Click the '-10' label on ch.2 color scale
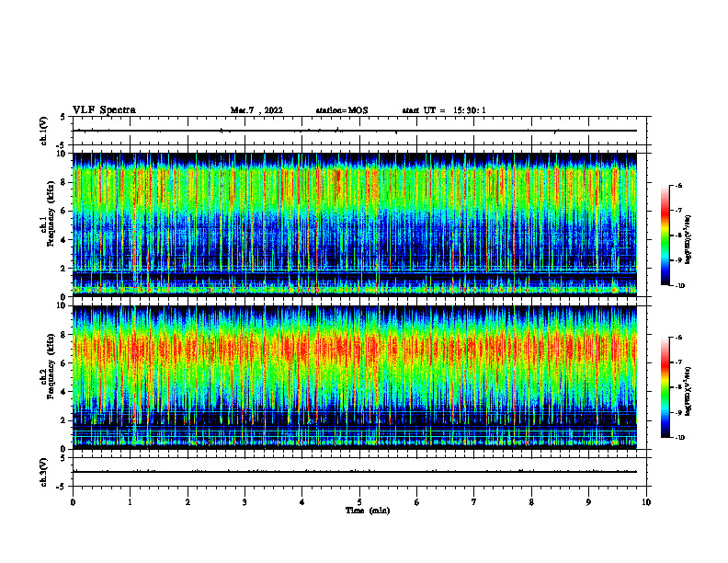The width and height of the screenshot is (728, 563). tap(679, 438)
